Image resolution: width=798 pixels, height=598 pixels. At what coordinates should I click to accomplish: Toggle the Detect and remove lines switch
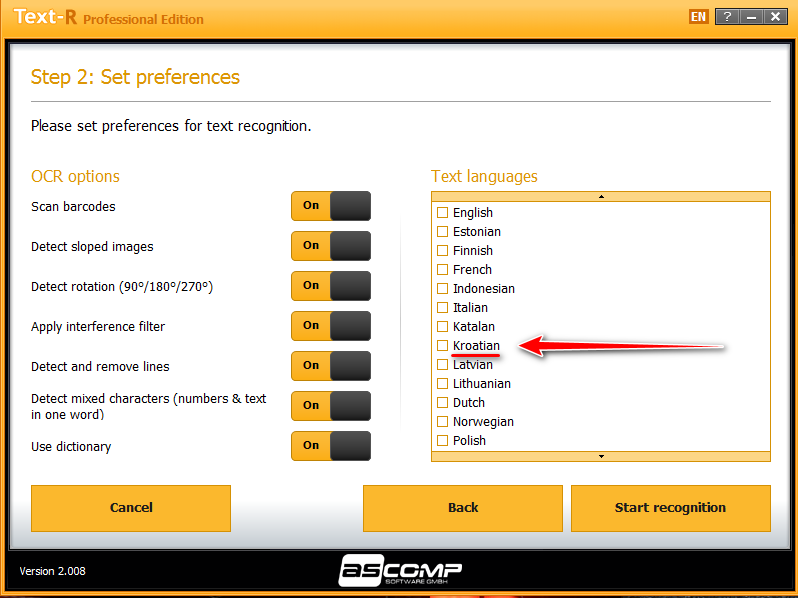[x=331, y=366]
